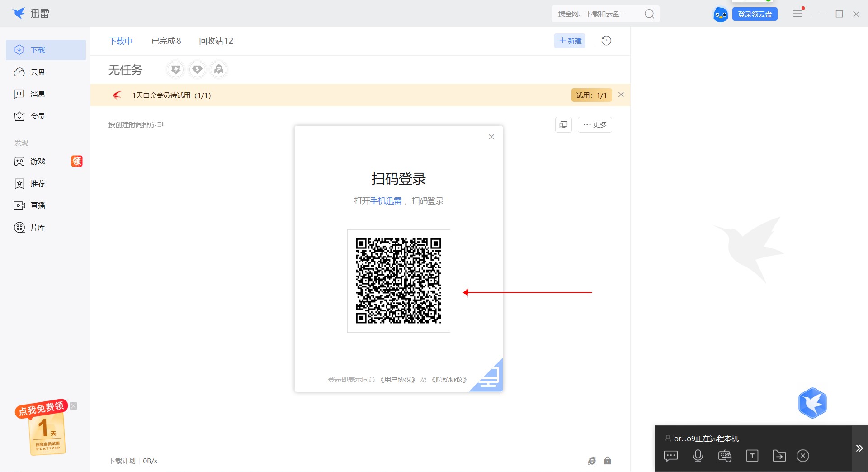Open the 《隐私协议》 link

[x=449, y=380]
